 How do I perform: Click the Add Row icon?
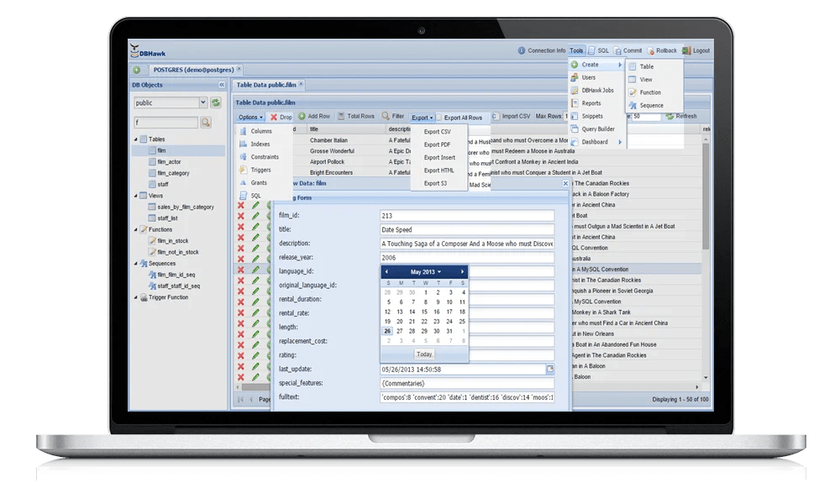pos(302,118)
